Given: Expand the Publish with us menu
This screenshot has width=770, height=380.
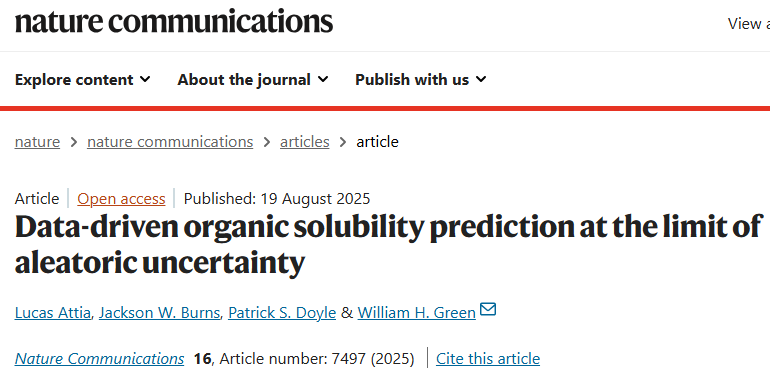Looking at the screenshot, I should click(x=420, y=80).
